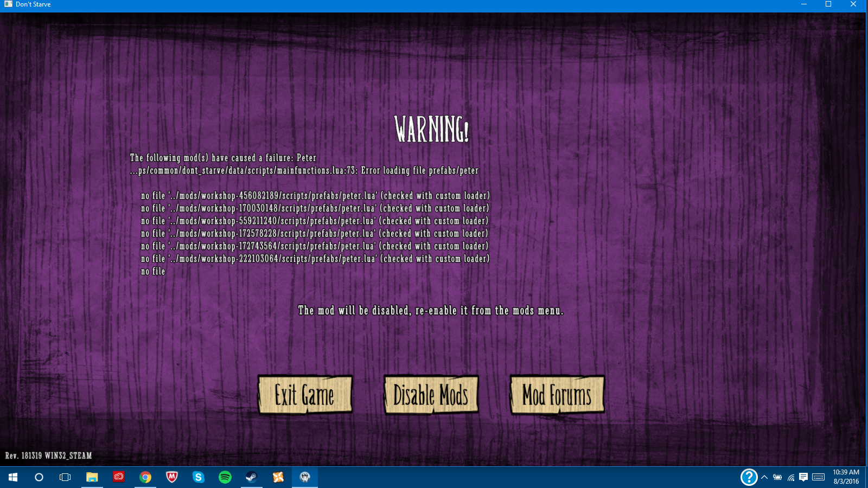Switch to Steam client

tap(251, 477)
